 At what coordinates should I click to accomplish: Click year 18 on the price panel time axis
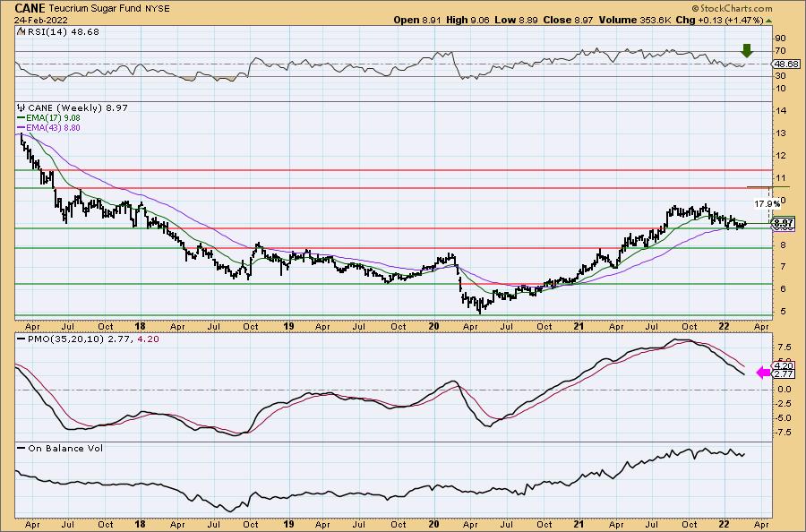coord(141,326)
